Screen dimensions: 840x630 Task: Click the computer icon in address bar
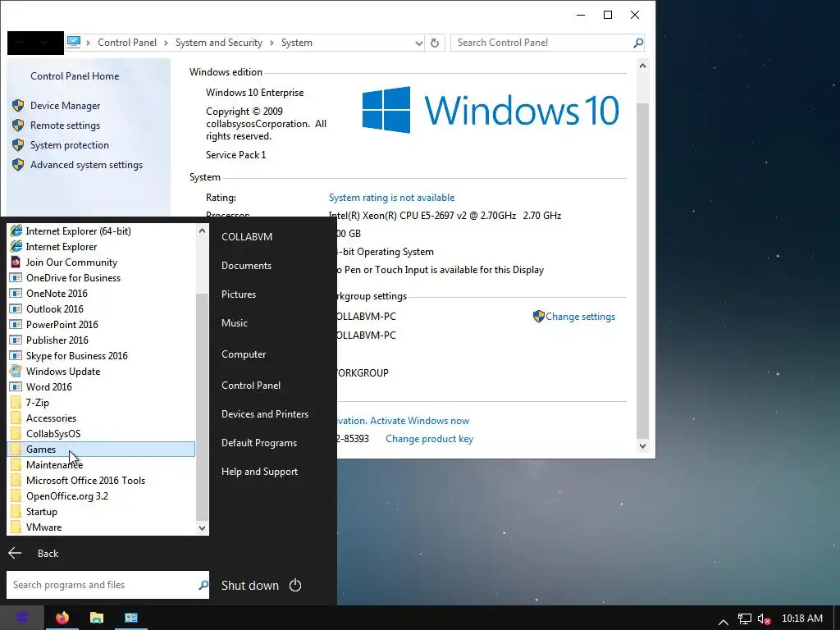pyautogui.click(x=74, y=43)
